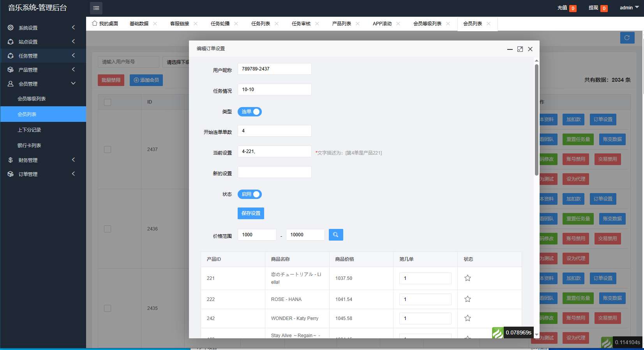Toggle the 启用 status switch
Viewport: 644px width, 350px height.
coord(250,194)
